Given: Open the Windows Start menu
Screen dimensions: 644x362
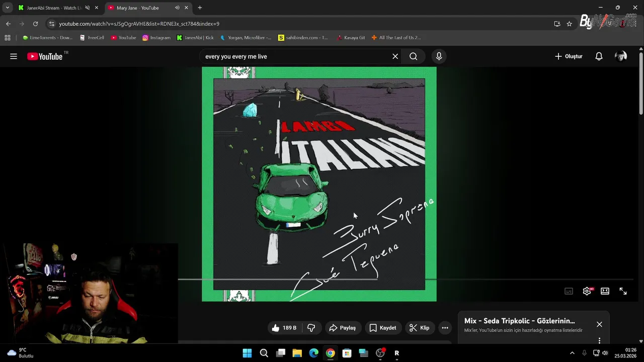Looking at the screenshot, I should (247, 353).
